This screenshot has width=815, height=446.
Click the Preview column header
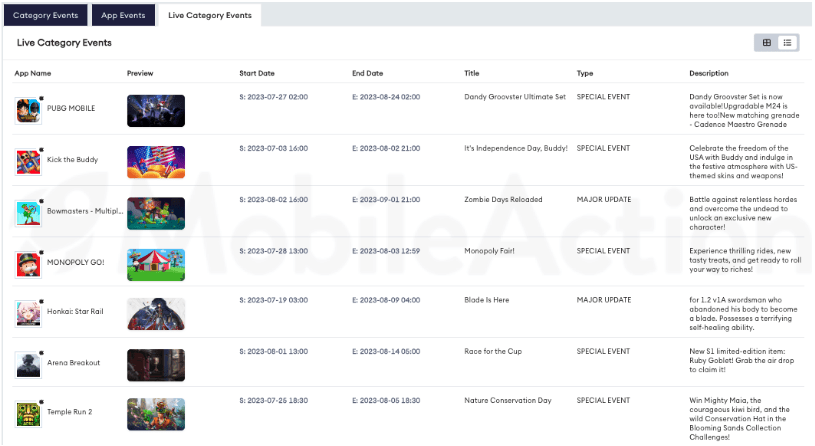[140, 73]
